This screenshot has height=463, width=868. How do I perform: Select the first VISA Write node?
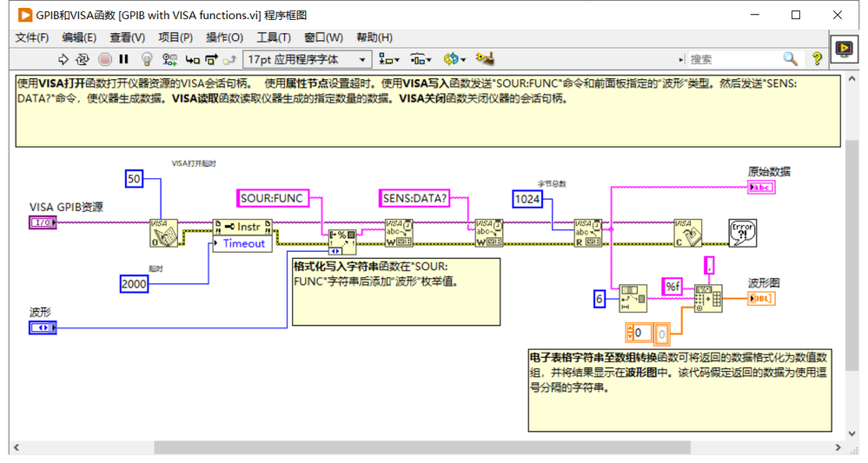(x=399, y=233)
